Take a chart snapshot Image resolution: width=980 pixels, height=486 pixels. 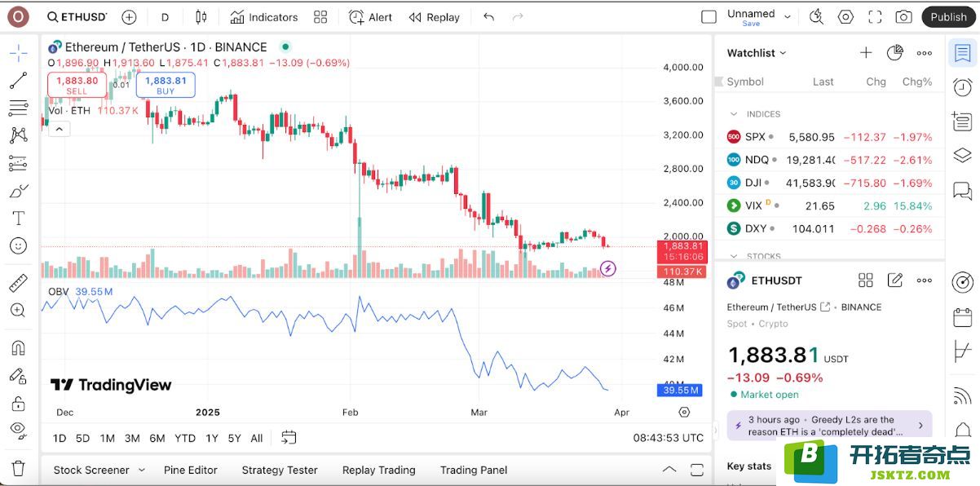(903, 17)
